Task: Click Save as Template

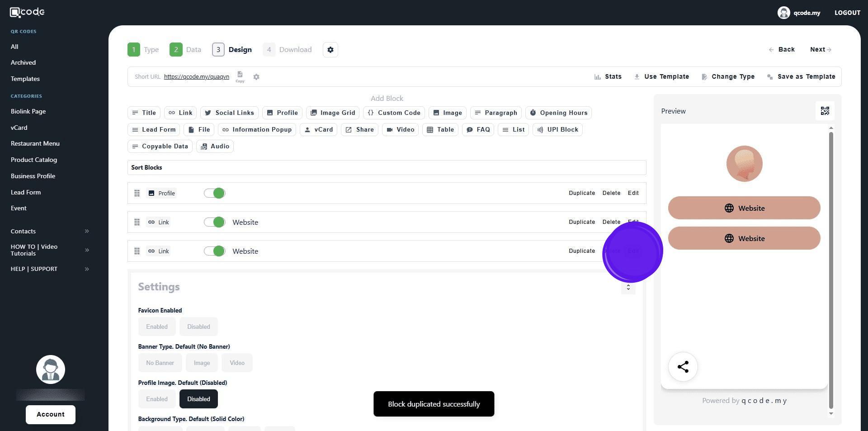Action: [801, 77]
